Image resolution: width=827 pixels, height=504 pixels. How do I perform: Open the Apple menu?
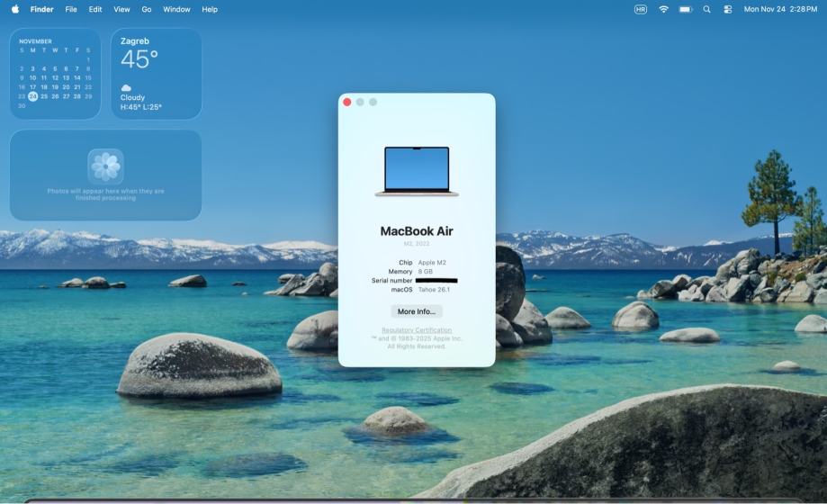pos(15,9)
